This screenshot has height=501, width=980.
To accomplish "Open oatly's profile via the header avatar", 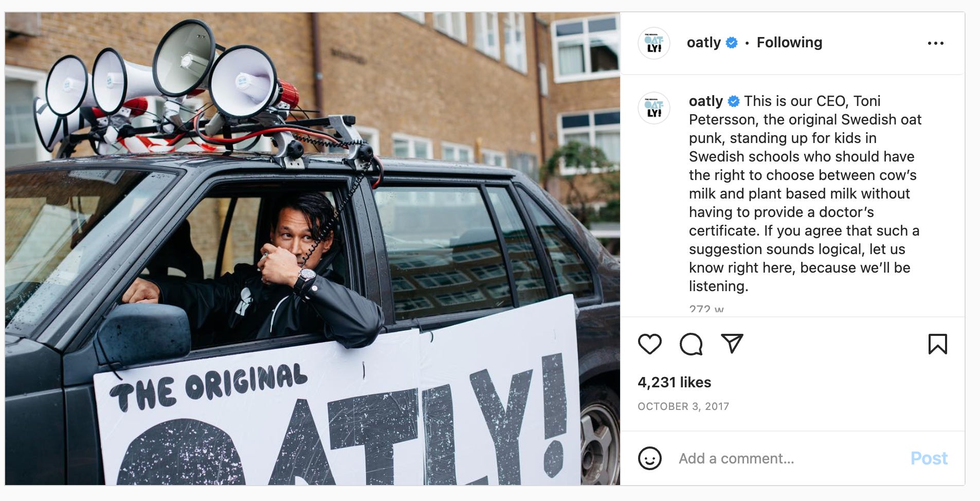I will coord(654,43).
